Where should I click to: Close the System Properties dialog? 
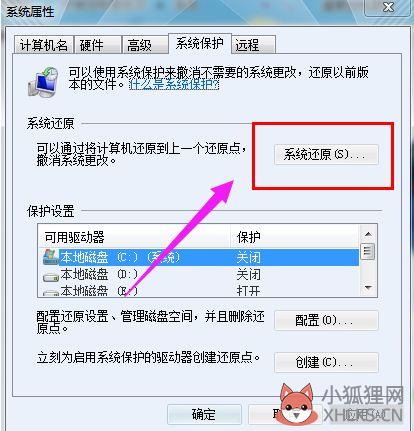[388, 7]
